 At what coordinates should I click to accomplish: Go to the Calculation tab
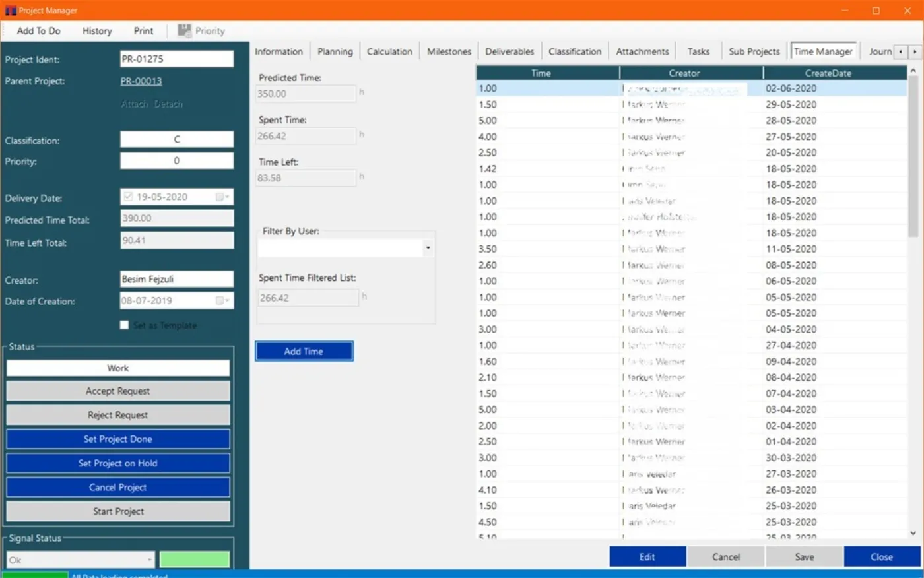[389, 51]
